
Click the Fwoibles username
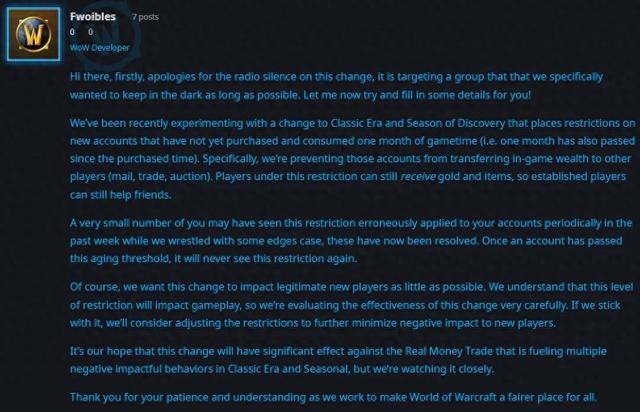click(x=93, y=16)
